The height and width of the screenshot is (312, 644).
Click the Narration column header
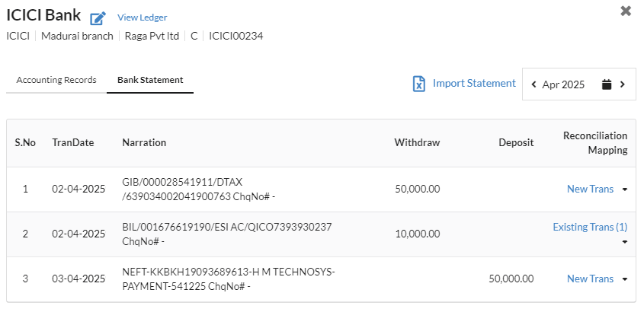tap(144, 142)
